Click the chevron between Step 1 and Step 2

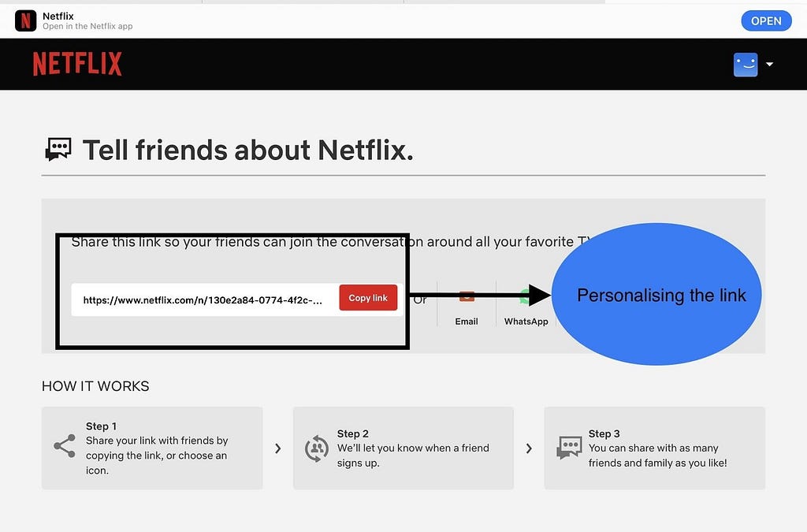(x=278, y=448)
